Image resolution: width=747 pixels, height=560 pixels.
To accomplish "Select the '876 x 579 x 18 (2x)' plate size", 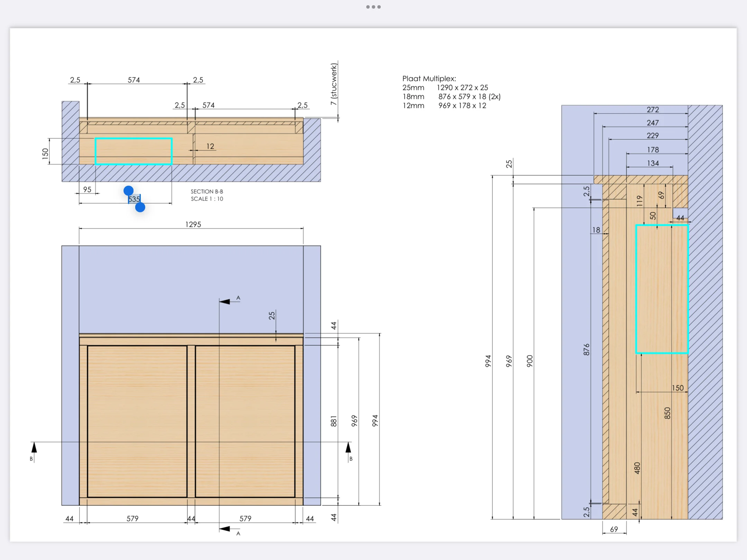I will point(470,97).
